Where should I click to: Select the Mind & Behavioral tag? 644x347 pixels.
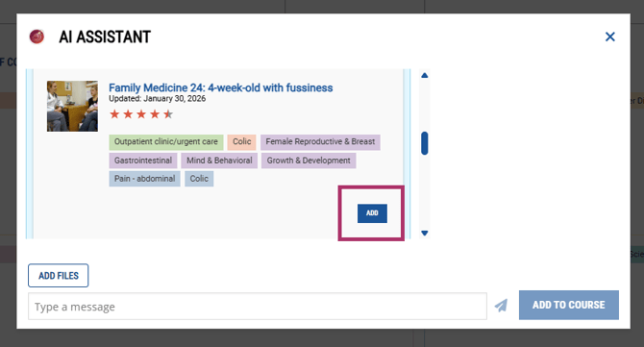[219, 161]
